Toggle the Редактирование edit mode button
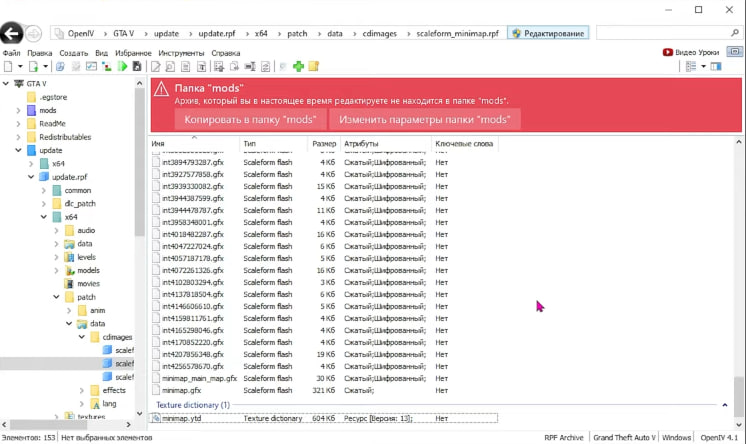The width and height of the screenshot is (746, 444). 548,33
